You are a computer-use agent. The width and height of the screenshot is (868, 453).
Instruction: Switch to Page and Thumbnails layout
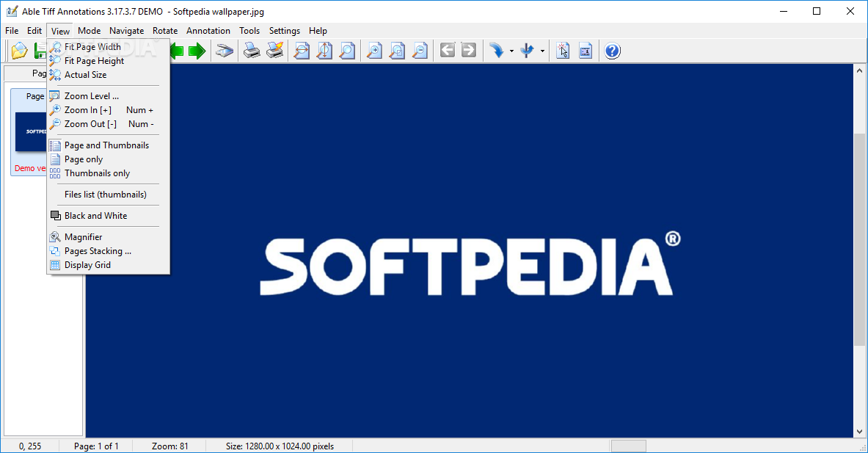pos(108,145)
